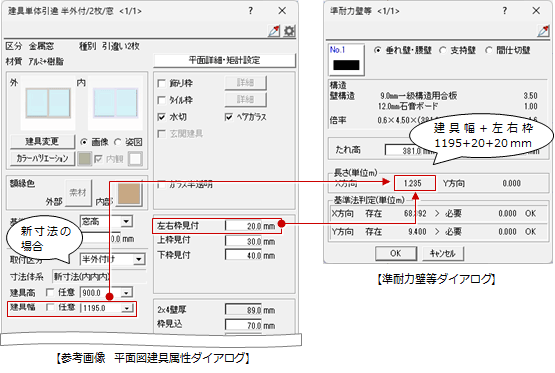
Task: Click the 左右枠見付 20.0 mm field
Action: pyautogui.click(x=243, y=226)
